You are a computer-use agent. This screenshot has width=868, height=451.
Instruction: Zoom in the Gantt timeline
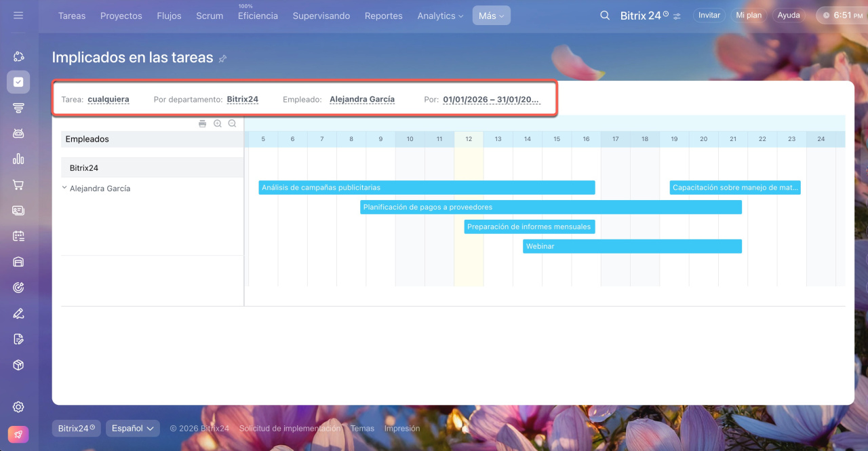[x=218, y=123]
